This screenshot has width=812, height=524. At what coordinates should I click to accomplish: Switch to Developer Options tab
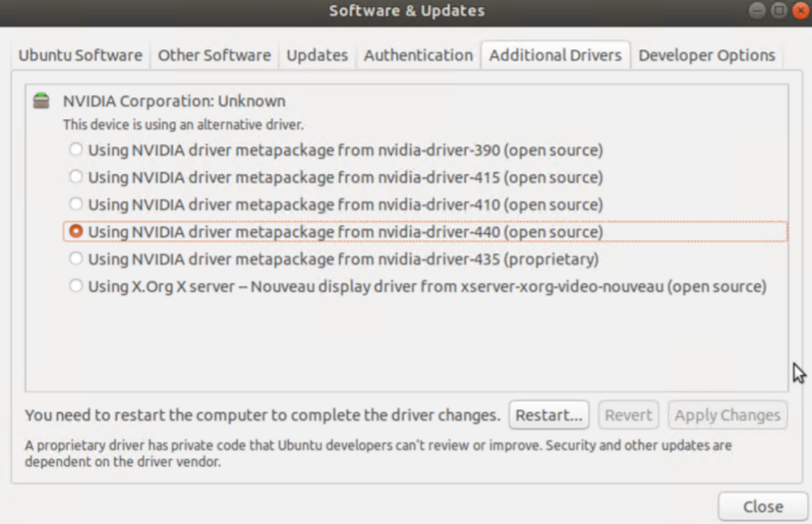707,55
